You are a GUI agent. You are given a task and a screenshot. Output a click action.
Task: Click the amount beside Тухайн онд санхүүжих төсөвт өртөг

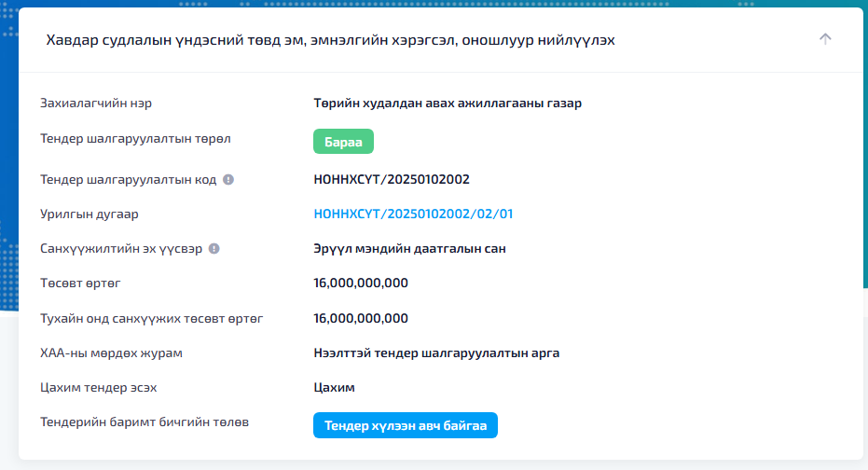pos(362,319)
